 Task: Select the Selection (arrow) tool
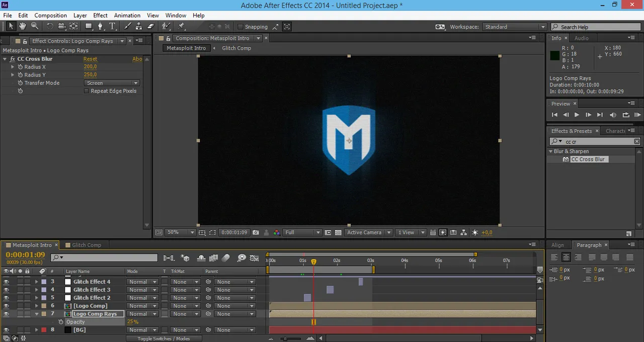11,26
